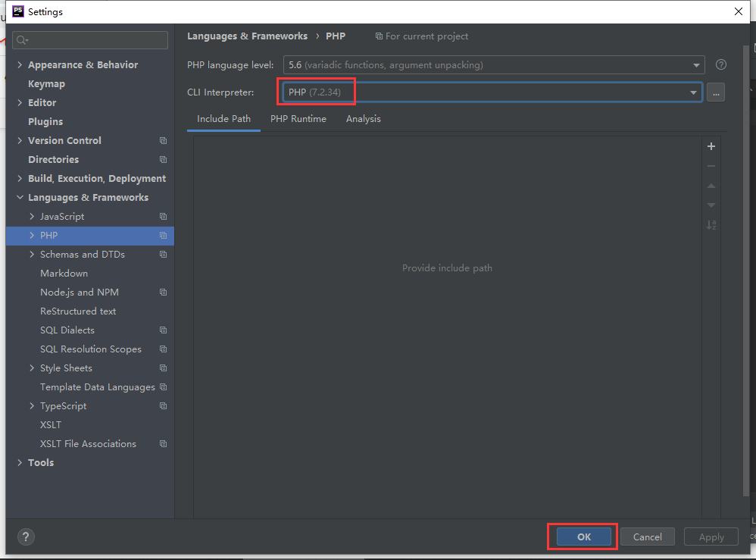
Task: Expand the Style Sheets settings node
Action: click(32, 368)
